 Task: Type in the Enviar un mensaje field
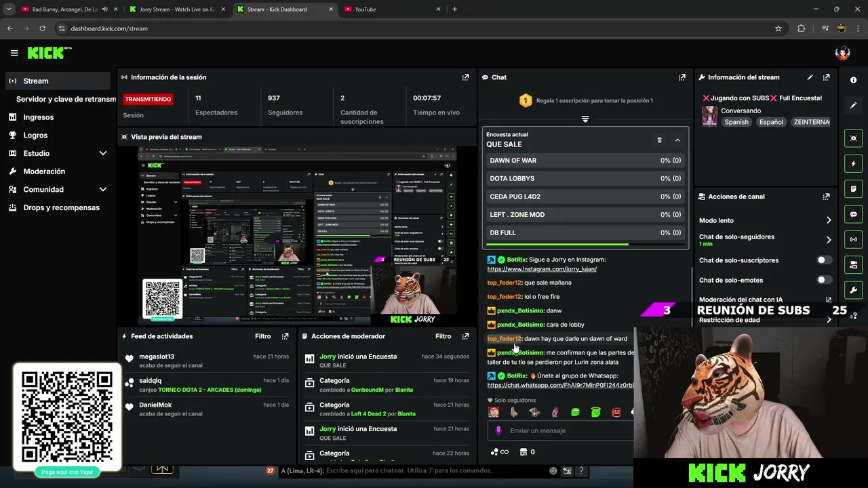pos(562,430)
